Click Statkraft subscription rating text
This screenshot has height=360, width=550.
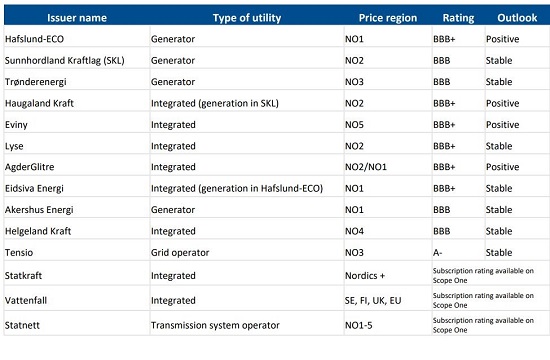(x=483, y=275)
